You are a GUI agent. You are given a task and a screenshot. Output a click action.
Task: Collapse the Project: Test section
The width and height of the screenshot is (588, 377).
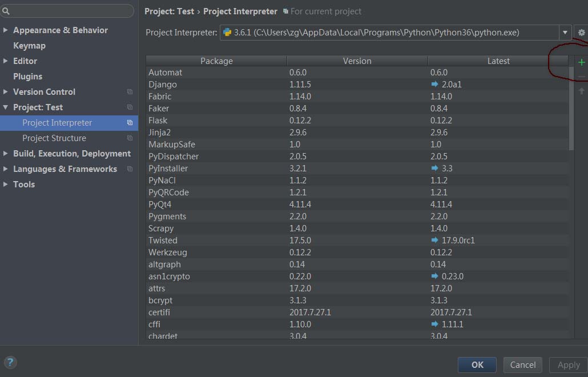coord(5,107)
